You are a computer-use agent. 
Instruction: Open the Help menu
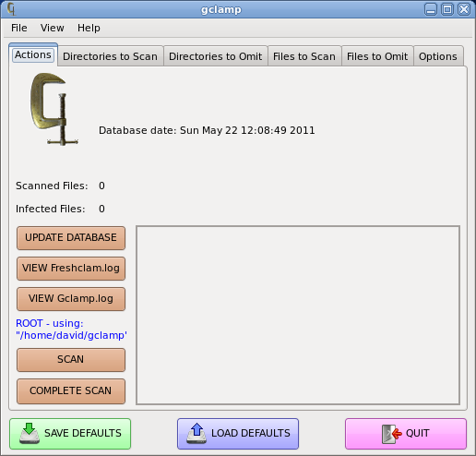point(89,28)
